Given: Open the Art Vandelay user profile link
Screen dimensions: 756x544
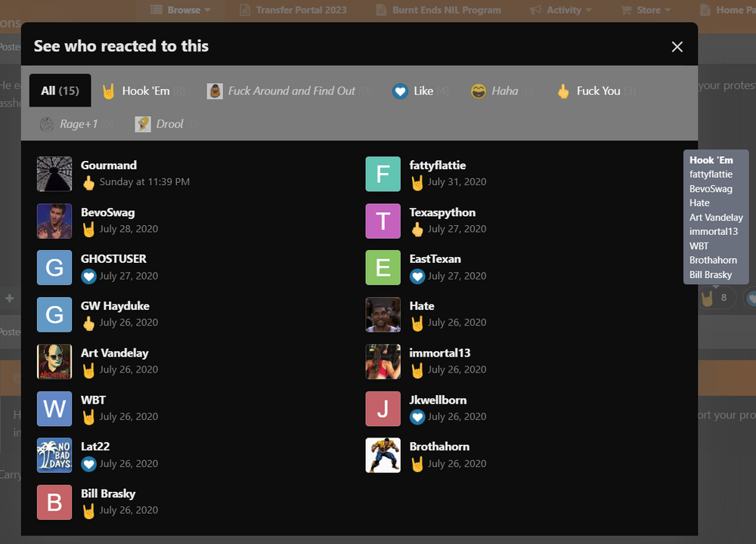Looking at the screenshot, I should 115,353.
